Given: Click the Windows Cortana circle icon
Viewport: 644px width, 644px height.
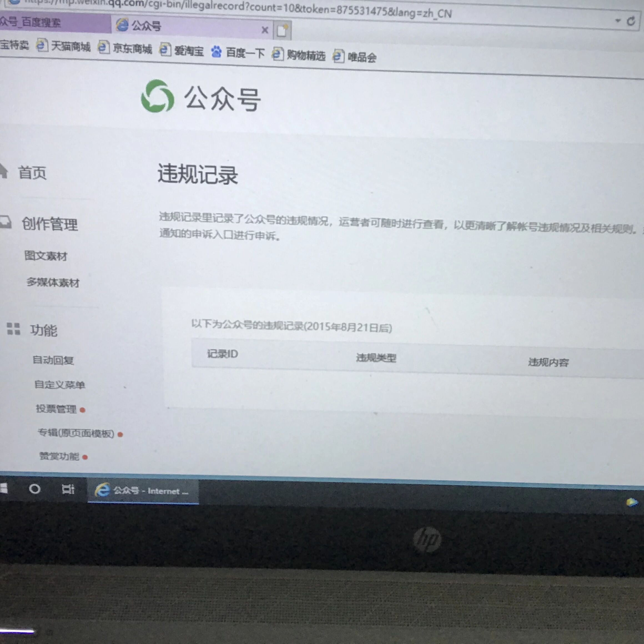Looking at the screenshot, I should point(35,489).
